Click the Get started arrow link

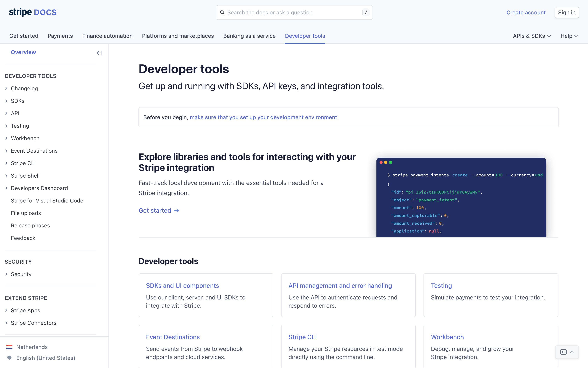point(159,210)
